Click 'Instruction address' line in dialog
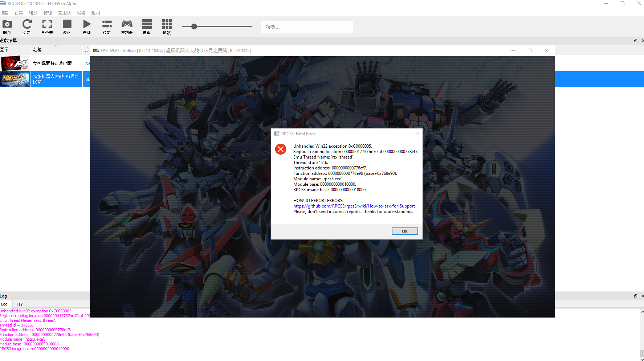 (330, 168)
